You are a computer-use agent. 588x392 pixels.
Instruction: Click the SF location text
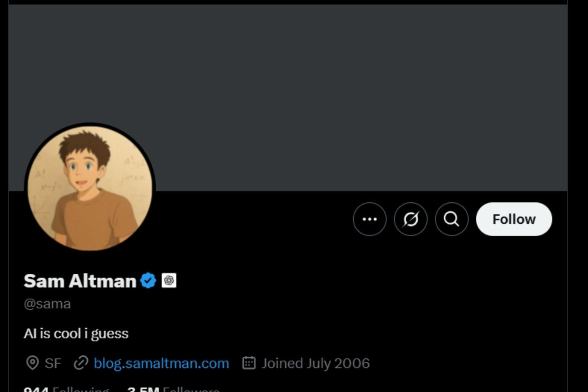click(x=53, y=363)
